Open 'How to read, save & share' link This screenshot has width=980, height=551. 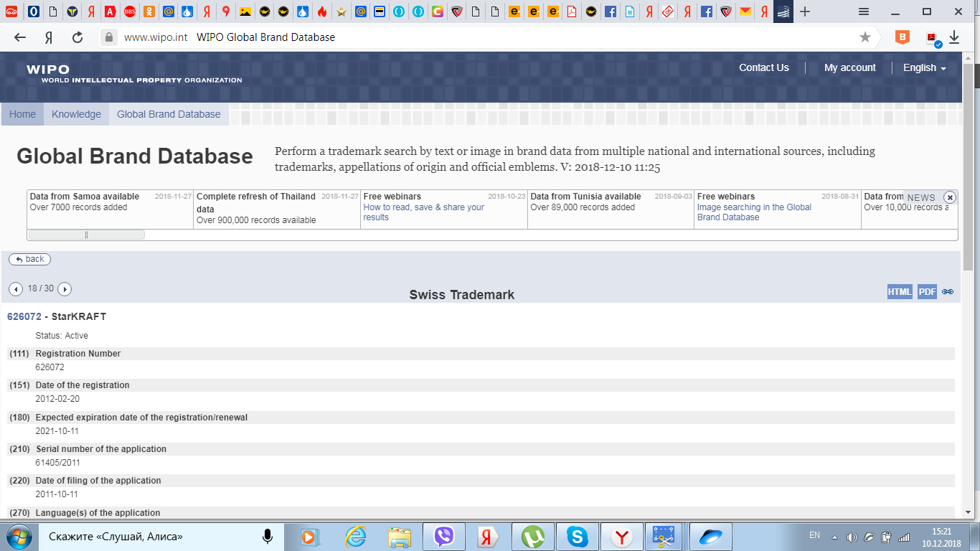click(x=424, y=212)
